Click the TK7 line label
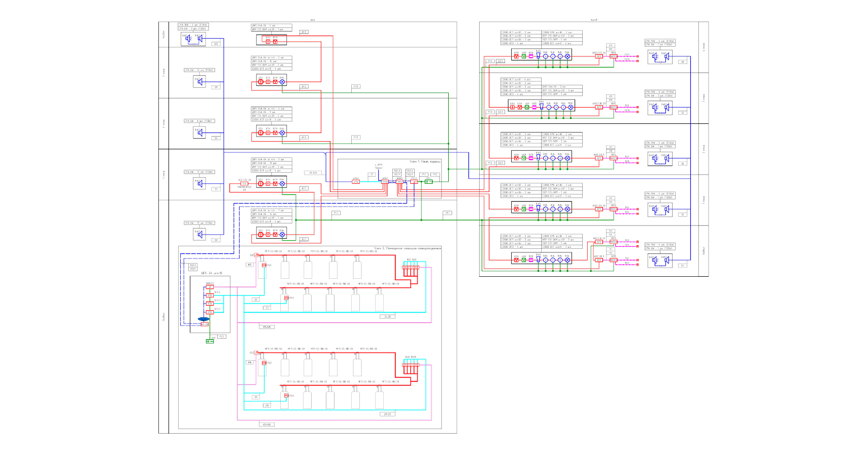The image size is (868, 457). (x=627, y=156)
